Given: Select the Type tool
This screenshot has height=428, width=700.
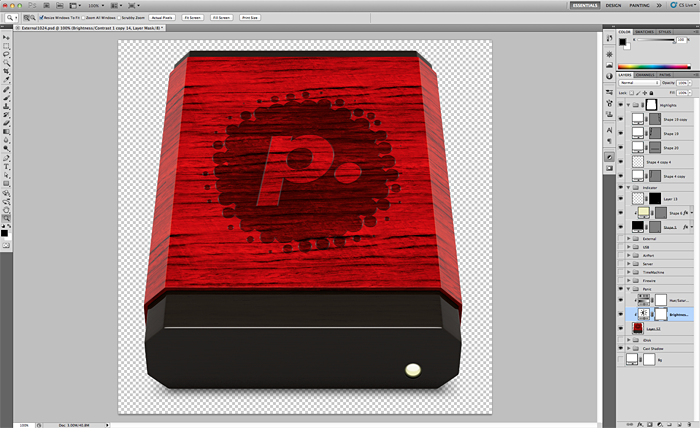Looking at the screenshot, I should pyautogui.click(x=6, y=166).
